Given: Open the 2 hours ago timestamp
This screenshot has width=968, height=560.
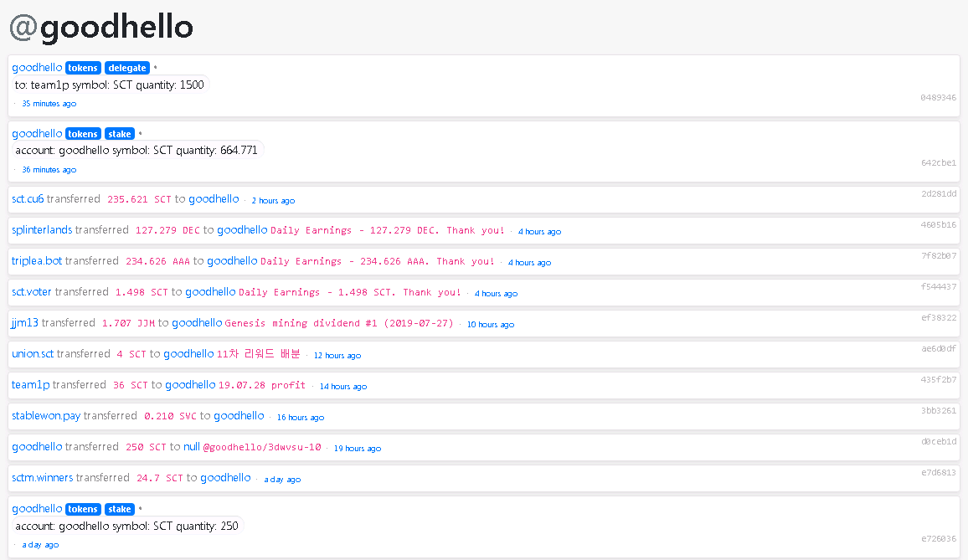Looking at the screenshot, I should tap(273, 201).
